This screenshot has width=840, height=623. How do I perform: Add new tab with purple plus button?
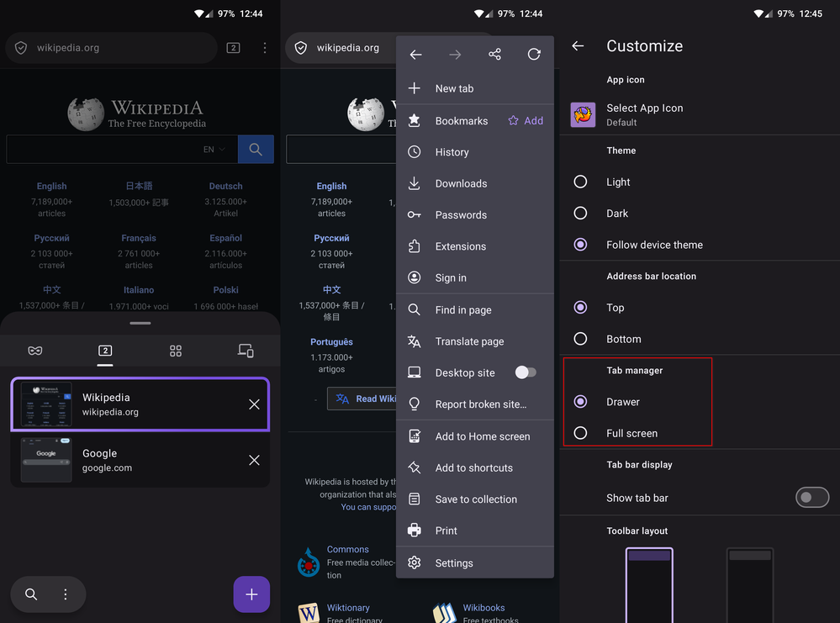(251, 594)
